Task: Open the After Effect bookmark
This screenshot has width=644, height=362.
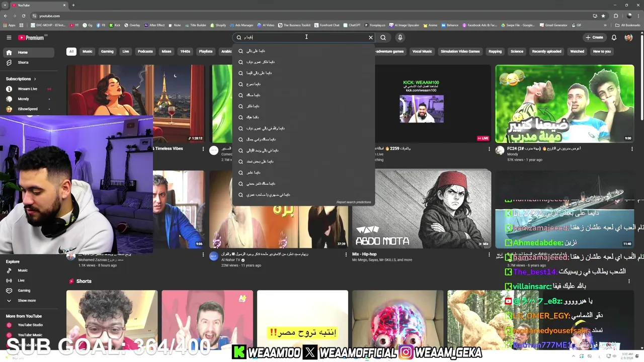Action: pos(154,25)
